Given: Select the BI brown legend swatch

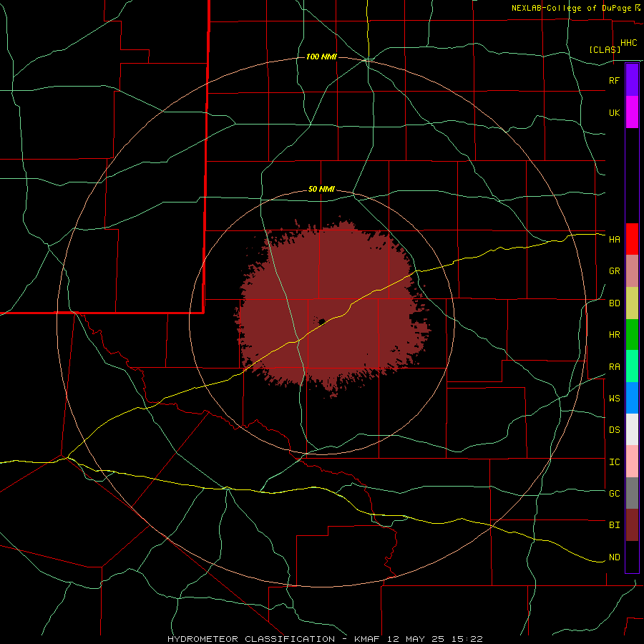Looking at the screenshot, I should point(632,525).
